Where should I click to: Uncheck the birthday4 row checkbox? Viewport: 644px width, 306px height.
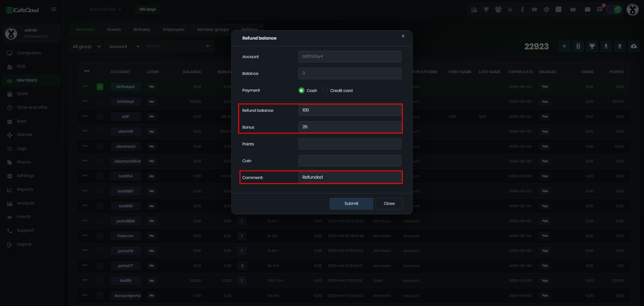(100, 87)
